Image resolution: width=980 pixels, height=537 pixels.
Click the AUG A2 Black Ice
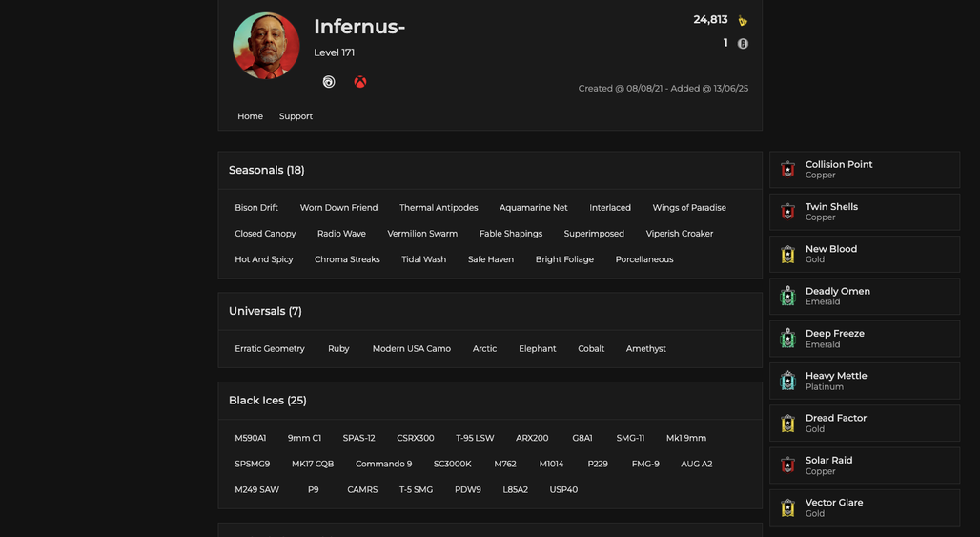pyautogui.click(x=696, y=464)
